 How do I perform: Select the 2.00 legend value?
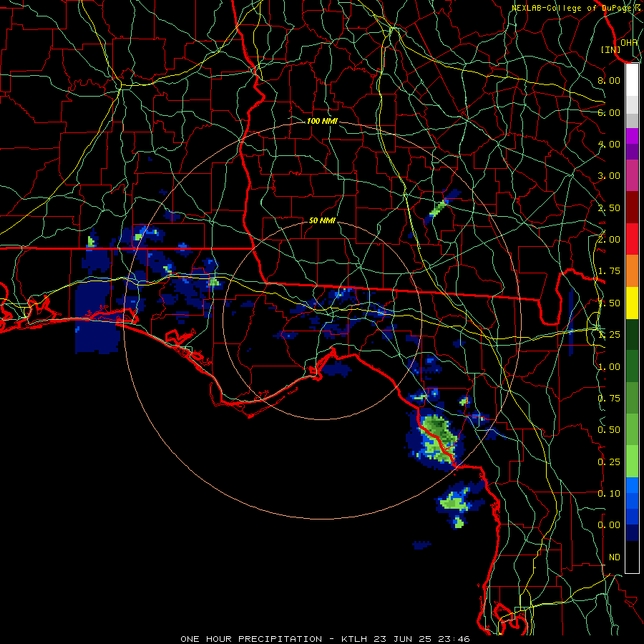pyautogui.click(x=609, y=240)
